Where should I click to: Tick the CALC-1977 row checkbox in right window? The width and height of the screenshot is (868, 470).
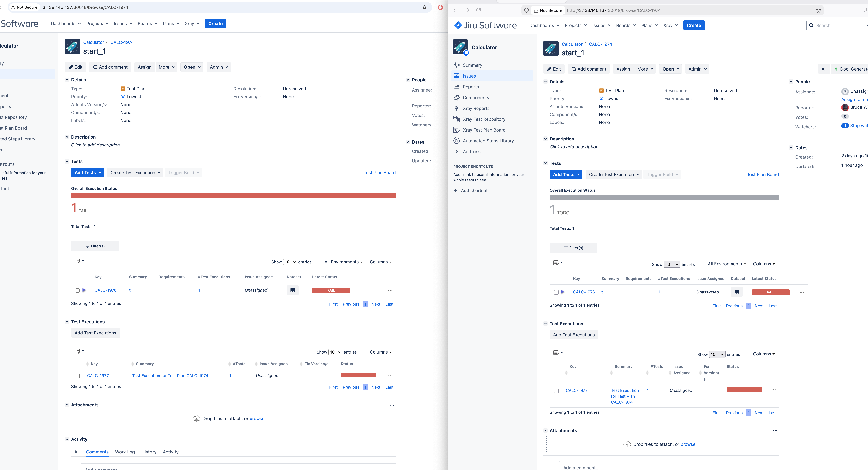coord(556,391)
